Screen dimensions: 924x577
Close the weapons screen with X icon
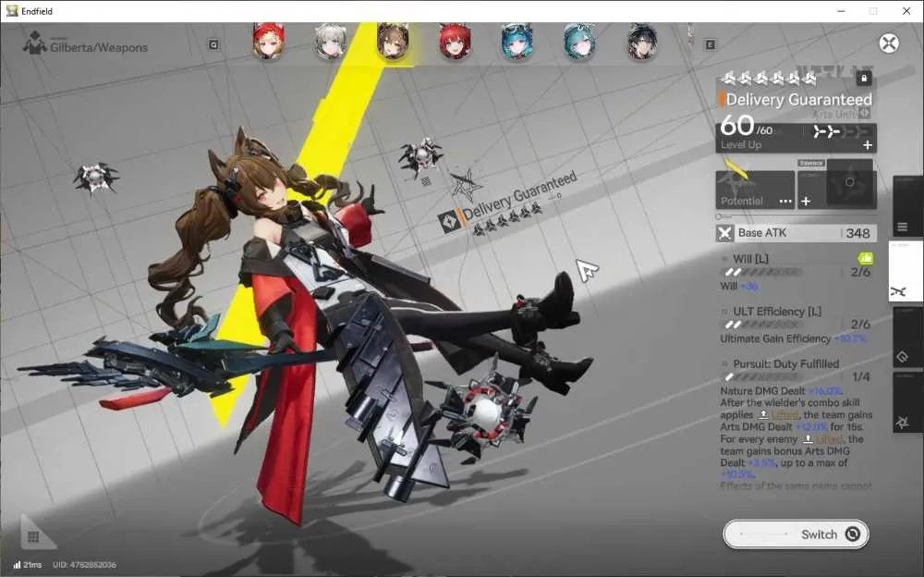889,43
